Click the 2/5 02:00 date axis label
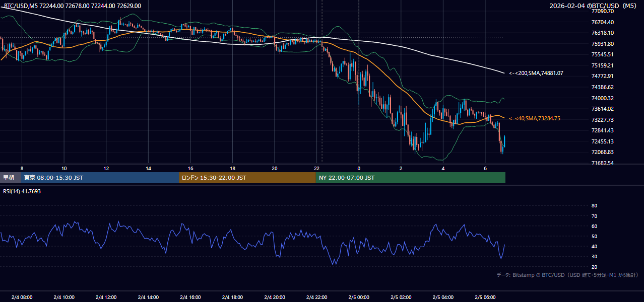This screenshot has height=302, width=644. coord(401,297)
